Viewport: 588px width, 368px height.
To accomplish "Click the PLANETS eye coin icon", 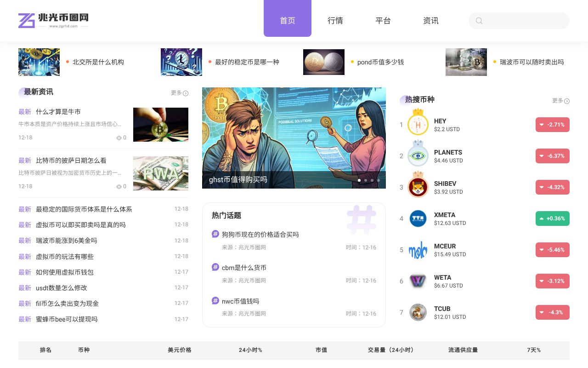I will point(418,156).
